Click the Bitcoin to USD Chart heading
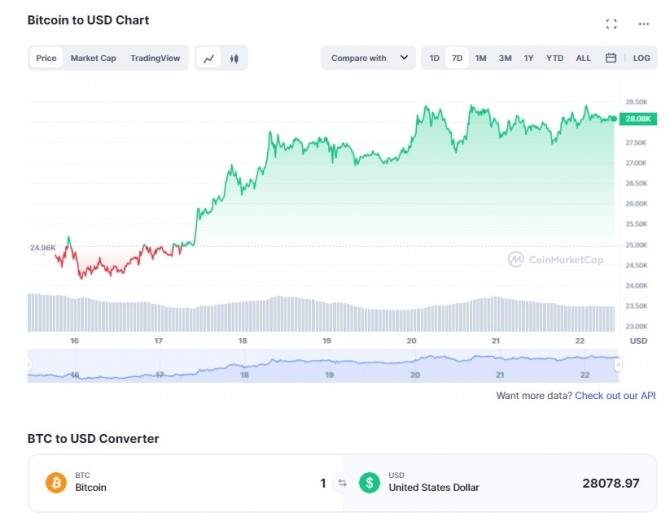This screenshot has width=670, height=525. (88, 20)
